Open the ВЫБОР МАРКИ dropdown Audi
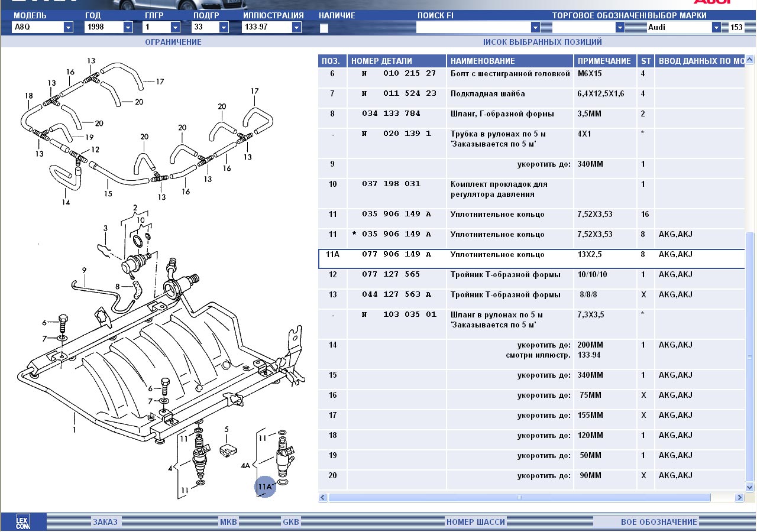This screenshot has width=757, height=532. pyautogui.click(x=716, y=27)
